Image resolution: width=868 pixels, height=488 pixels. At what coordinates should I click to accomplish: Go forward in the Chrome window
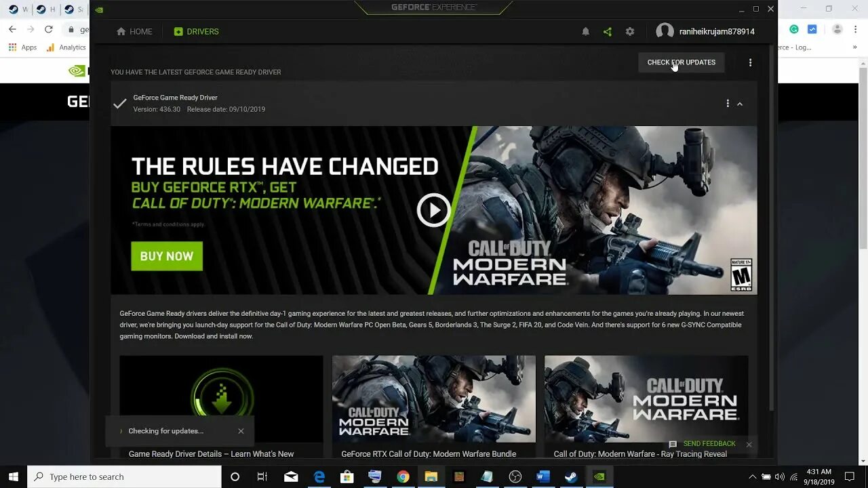[31, 29]
